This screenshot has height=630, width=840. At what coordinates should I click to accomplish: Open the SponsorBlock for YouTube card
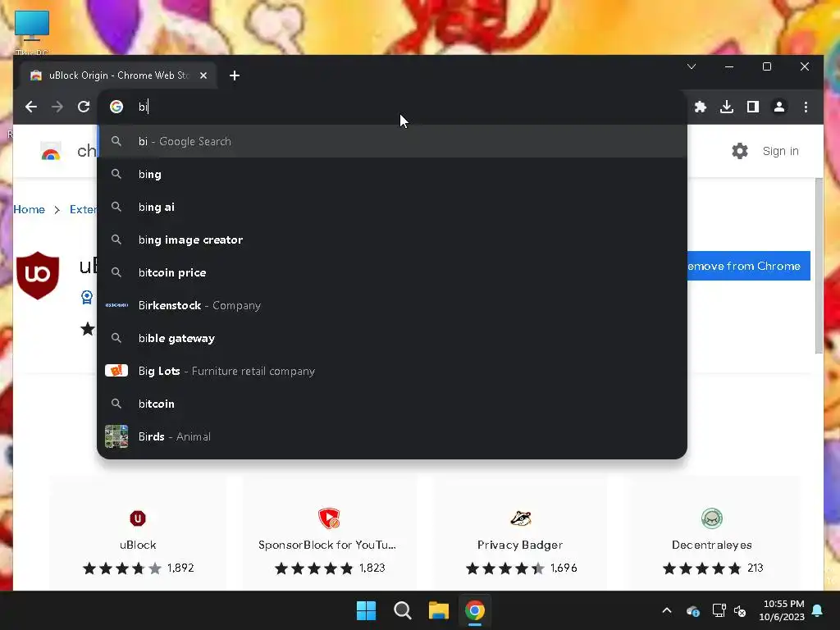[329, 533]
